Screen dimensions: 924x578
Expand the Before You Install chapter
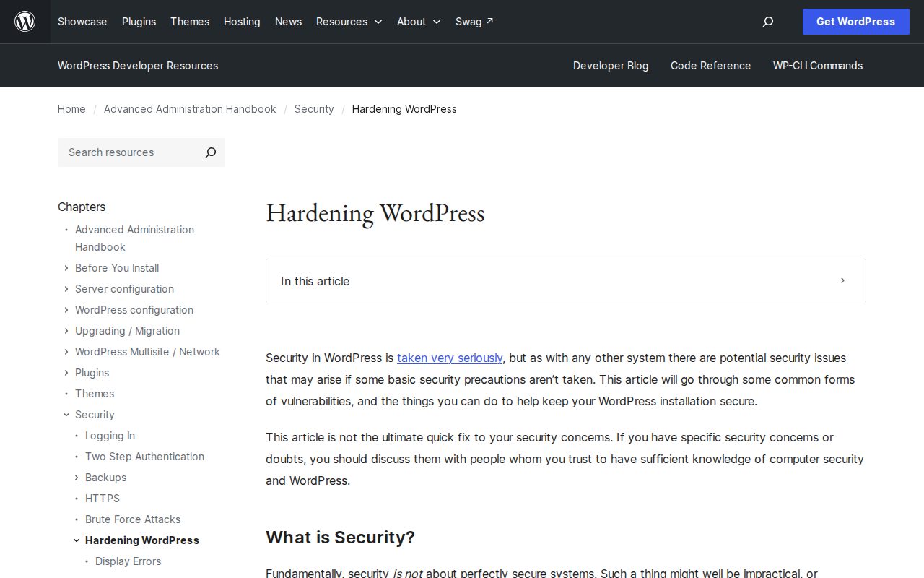[x=66, y=268]
